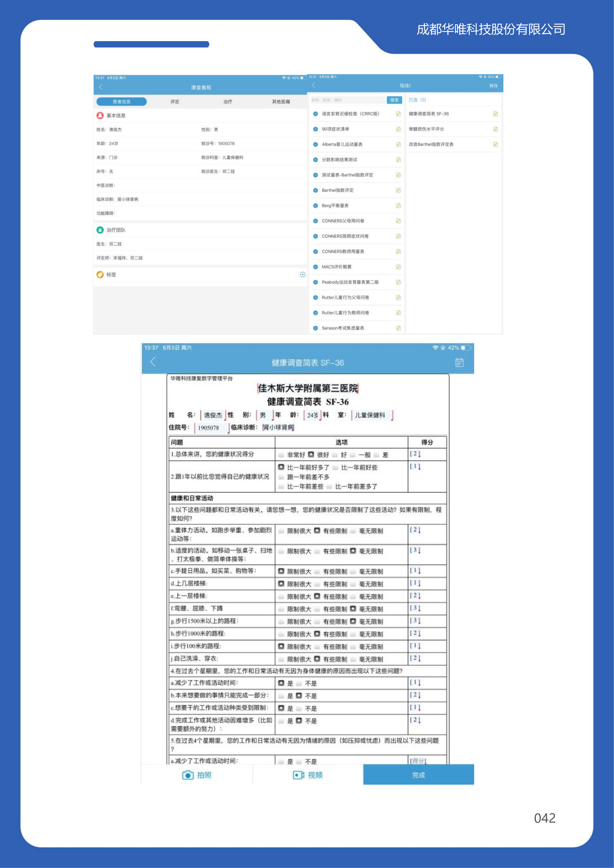Show the 已选 (3) selected list
The height and width of the screenshot is (868, 614).
point(417,100)
